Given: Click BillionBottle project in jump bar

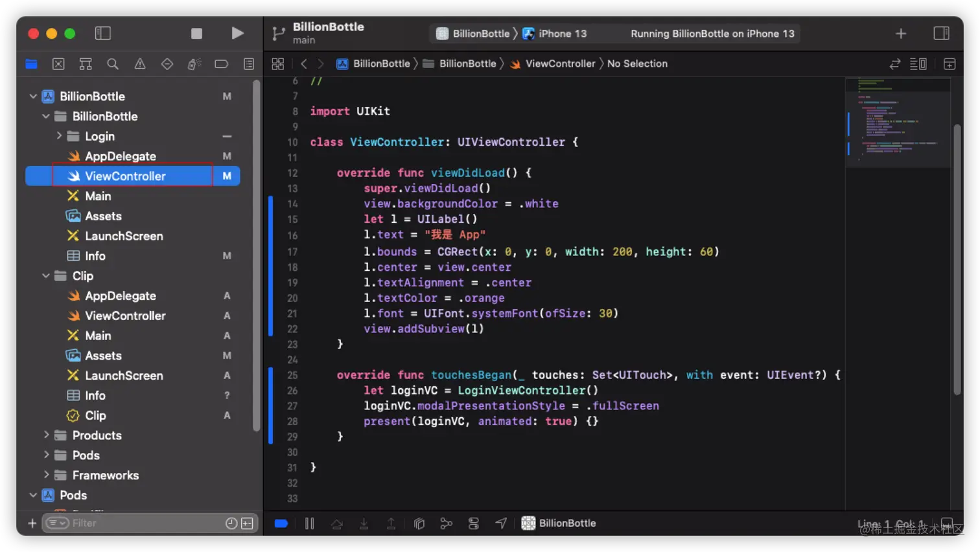Looking at the screenshot, I should tap(373, 63).
